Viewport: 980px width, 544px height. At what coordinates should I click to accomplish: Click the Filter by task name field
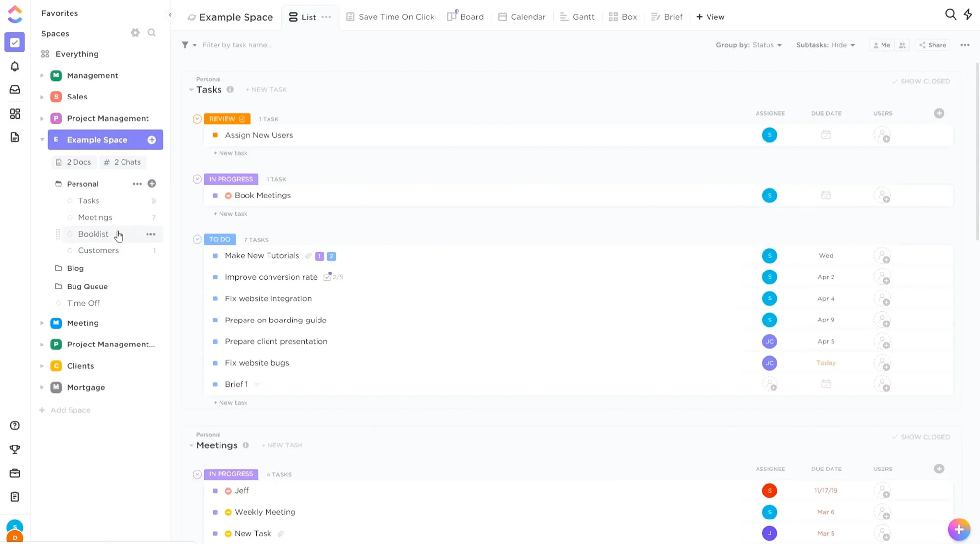point(237,45)
